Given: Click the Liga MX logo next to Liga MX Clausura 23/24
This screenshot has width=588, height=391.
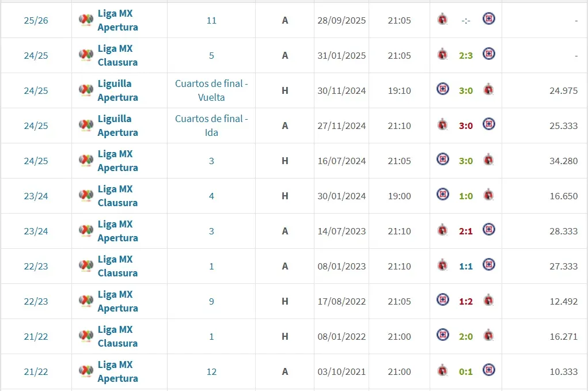Looking at the screenshot, I should tap(88, 196).
